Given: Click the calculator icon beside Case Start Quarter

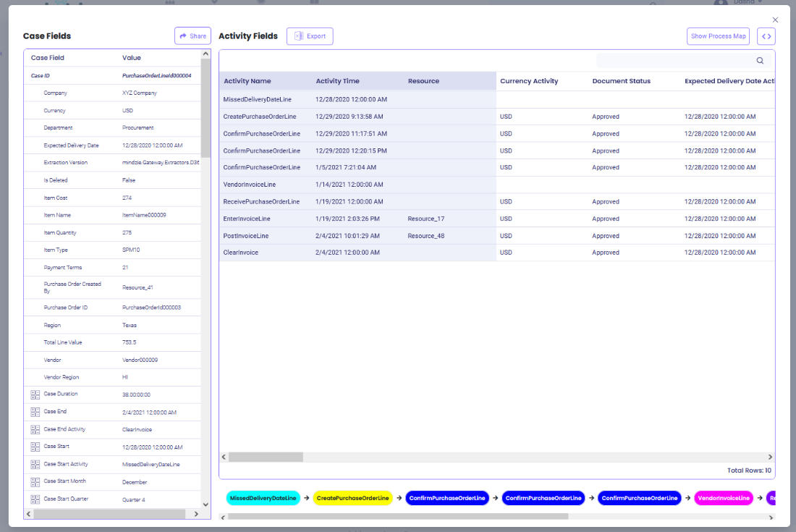Looking at the screenshot, I should pos(35,499).
